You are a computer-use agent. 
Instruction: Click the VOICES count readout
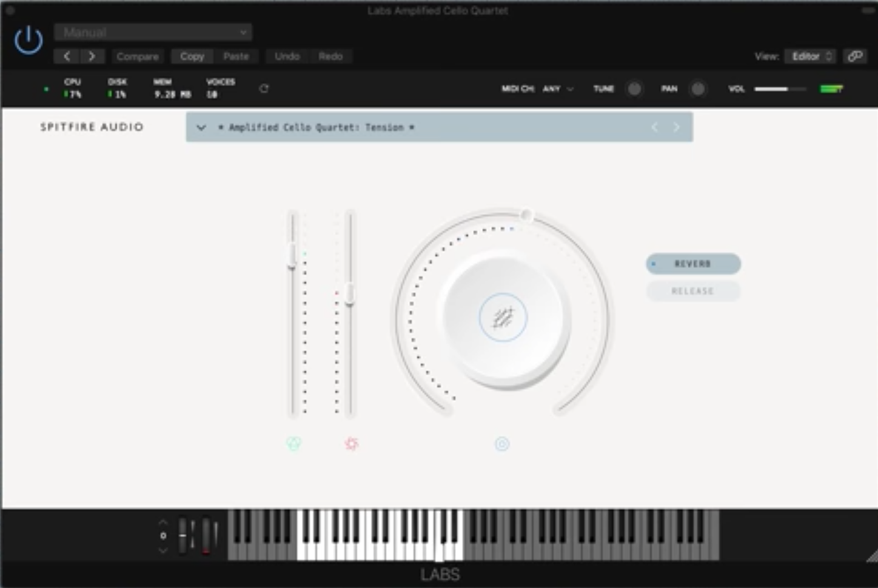(x=220, y=89)
